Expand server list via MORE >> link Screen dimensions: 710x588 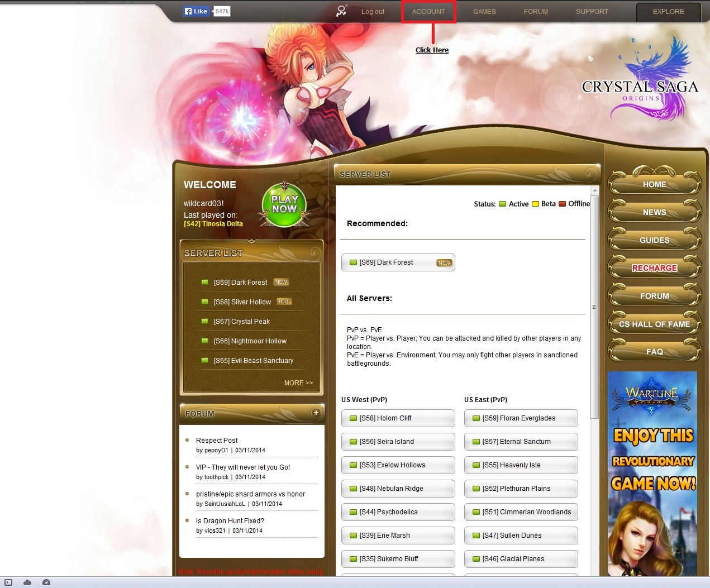pyautogui.click(x=298, y=383)
